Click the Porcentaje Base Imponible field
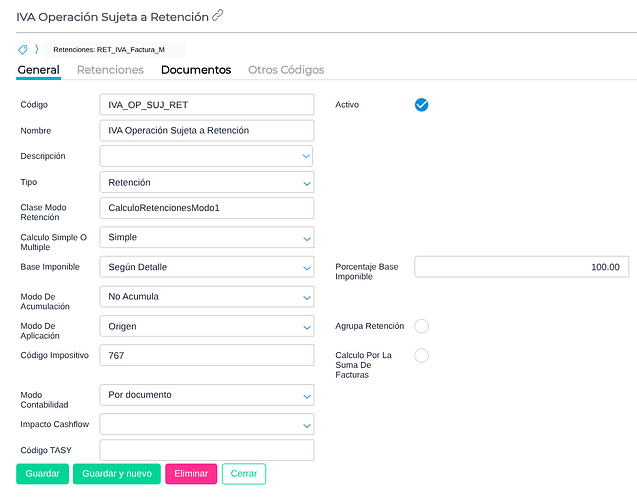 (521, 267)
